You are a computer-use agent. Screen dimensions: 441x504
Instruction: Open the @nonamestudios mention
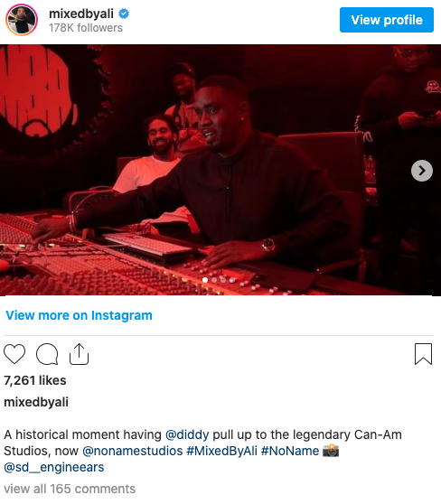(x=133, y=451)
